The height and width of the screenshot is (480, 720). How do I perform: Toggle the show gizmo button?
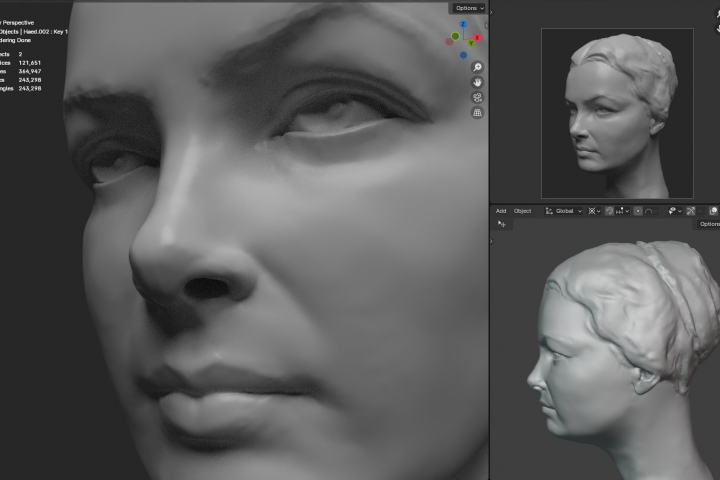click(x=691, y=211)
